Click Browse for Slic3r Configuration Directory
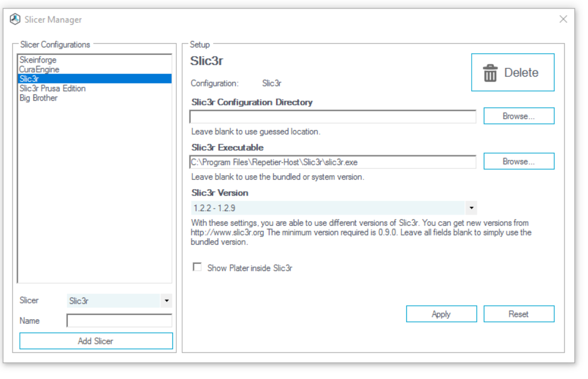Image resolution: width=588 pixels, height=379 pixels. pos(519,116)
